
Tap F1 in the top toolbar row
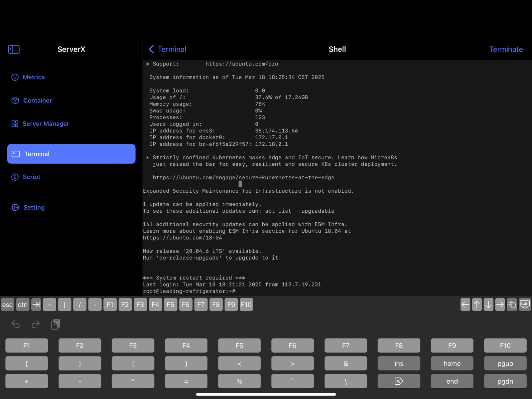point(110,304)
